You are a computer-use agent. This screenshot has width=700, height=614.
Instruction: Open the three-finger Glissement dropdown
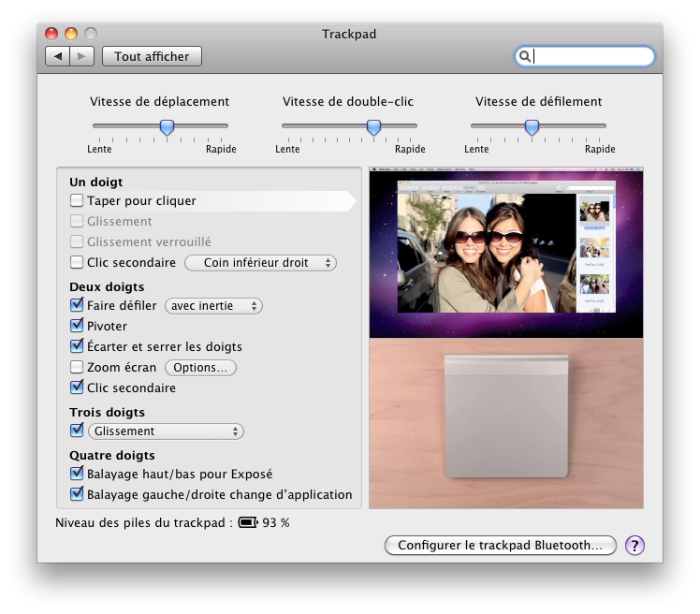(x=166, y=431)
